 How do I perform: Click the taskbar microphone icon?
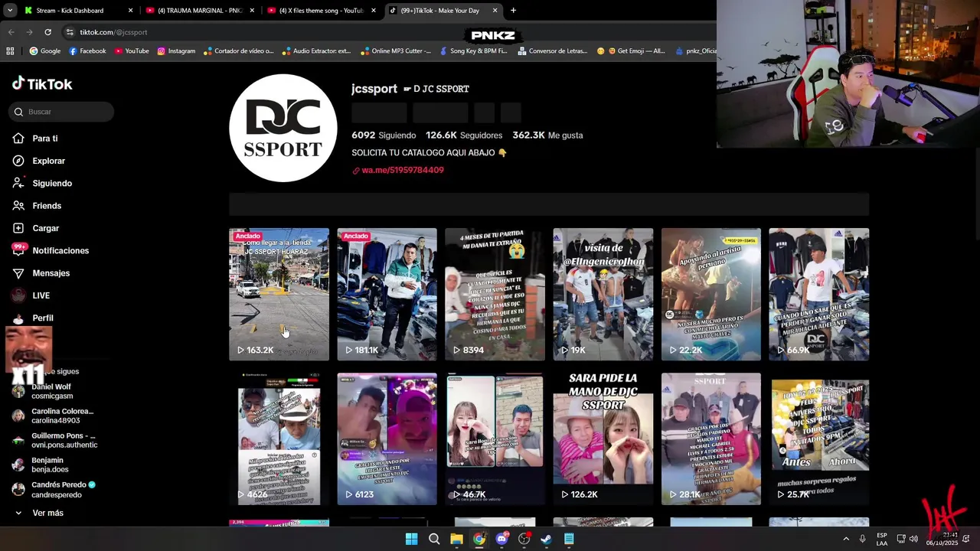862,539
